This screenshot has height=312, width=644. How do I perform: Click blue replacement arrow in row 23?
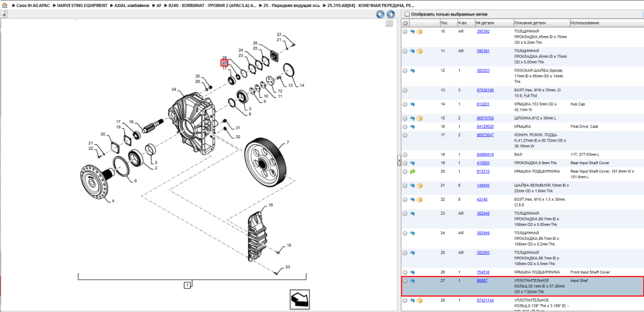pos(412,214)
